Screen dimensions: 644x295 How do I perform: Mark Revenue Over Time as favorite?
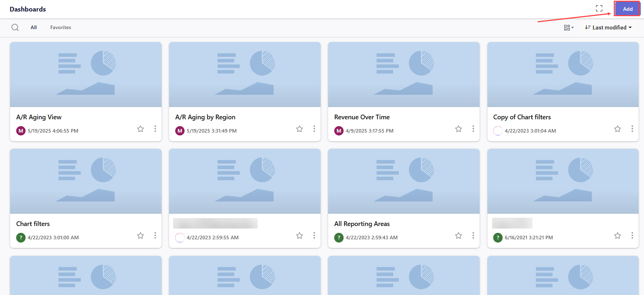458,129
